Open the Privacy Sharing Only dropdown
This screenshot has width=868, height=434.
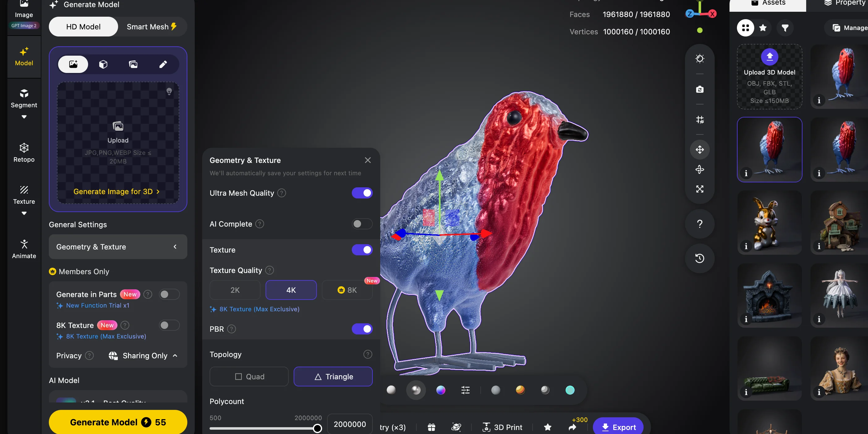(143, 355)
